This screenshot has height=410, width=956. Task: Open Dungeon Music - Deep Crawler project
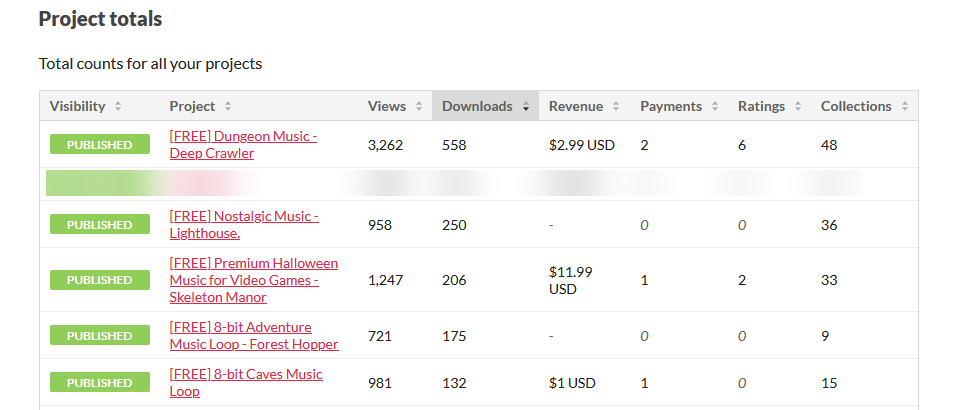coord(243,145)
